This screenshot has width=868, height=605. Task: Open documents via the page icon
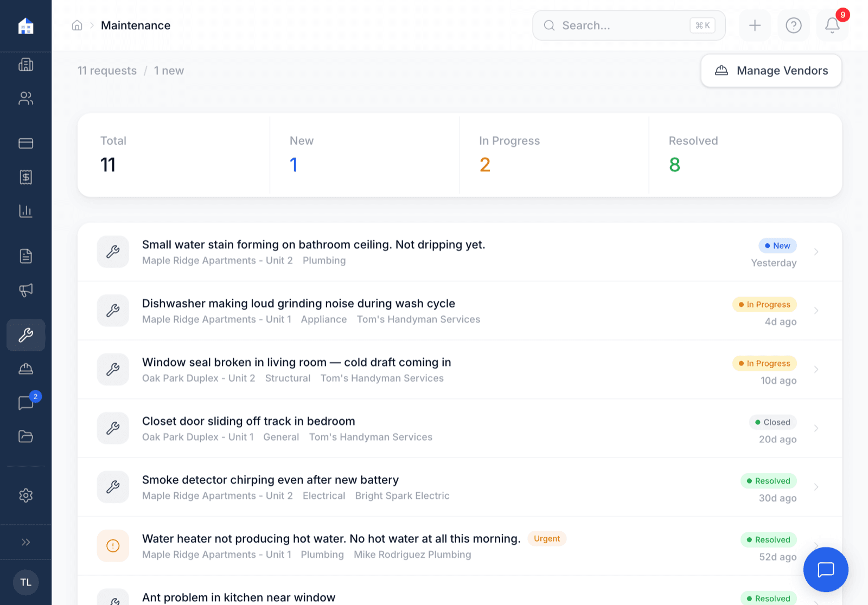click(25, 256)
